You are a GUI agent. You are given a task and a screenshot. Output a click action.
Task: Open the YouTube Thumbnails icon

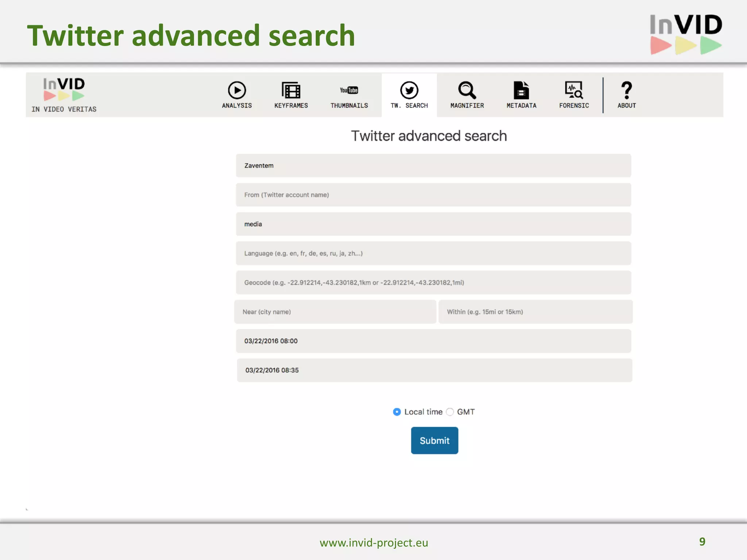click(x=349, y=90)
